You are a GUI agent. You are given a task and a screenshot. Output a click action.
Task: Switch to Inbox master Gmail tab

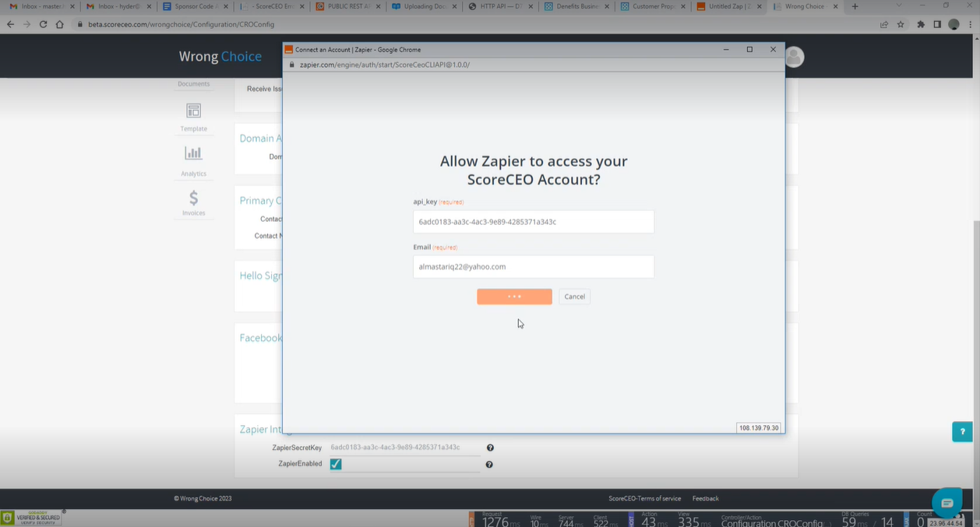[41, 6]
